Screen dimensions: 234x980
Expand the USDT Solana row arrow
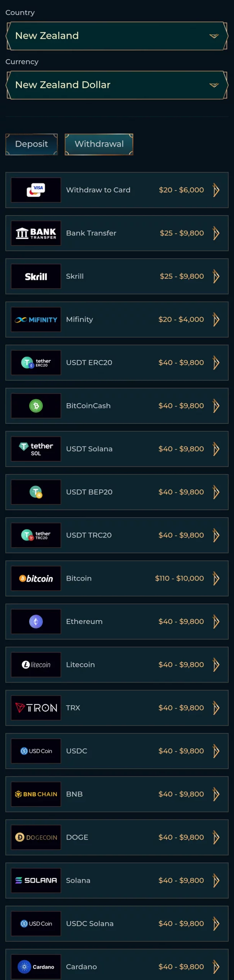pos(216,449)
